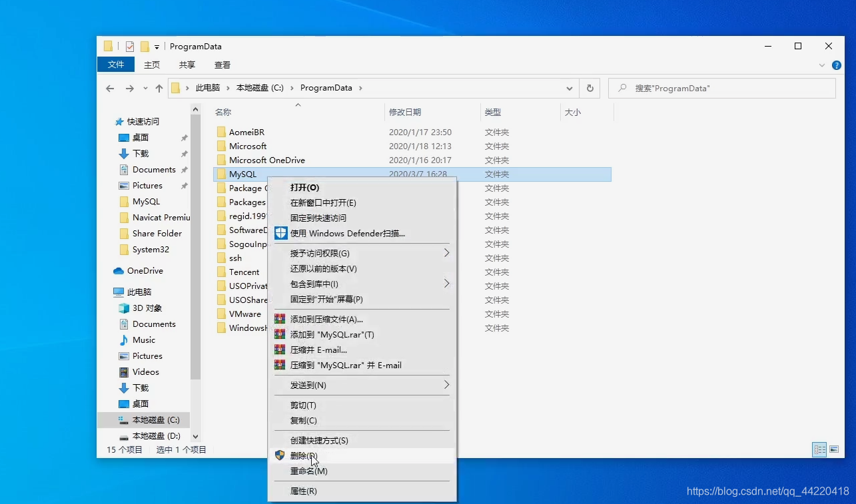Image resolution: width=856 pixels, height=504 pixels.
Task: Expand Include in library (包含到库中) submenu arrow
Action: pyautogui.click(x=446, y=284)
